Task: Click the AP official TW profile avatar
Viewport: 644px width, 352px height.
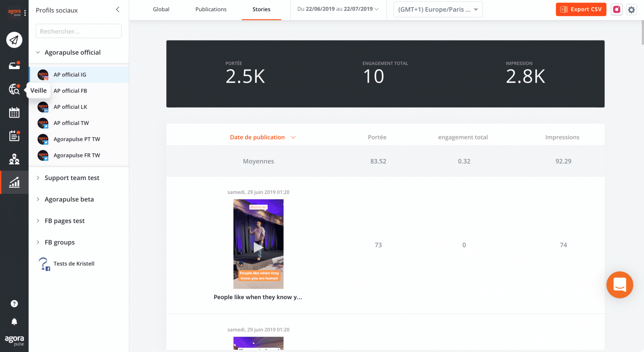Action: click(43, 123)
